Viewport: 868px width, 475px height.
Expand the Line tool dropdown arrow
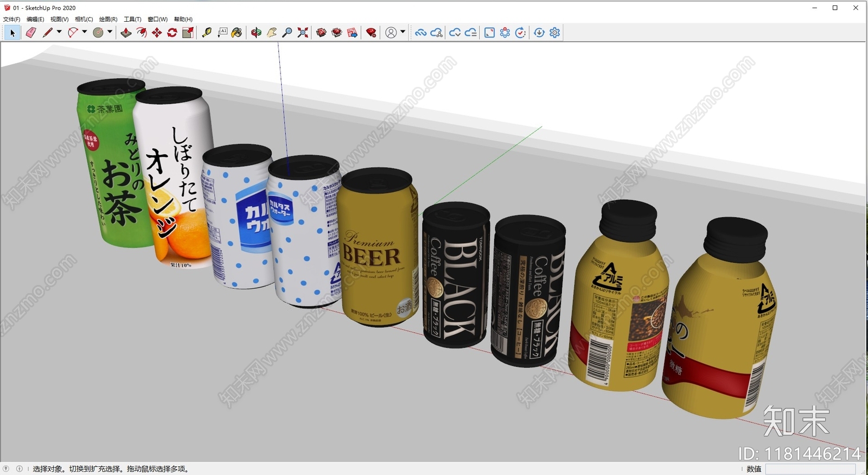[59, 32]
